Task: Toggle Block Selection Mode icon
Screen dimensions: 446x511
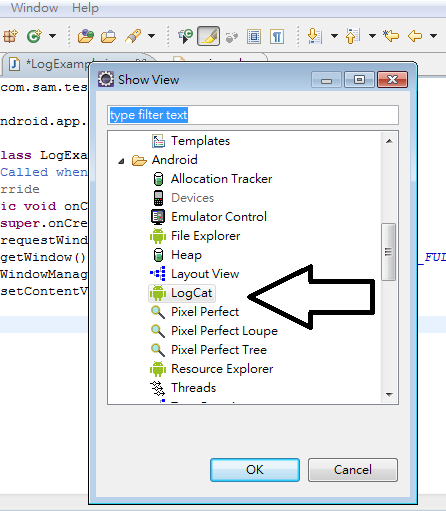Action: pyautogui.click(x=254, y=36)
